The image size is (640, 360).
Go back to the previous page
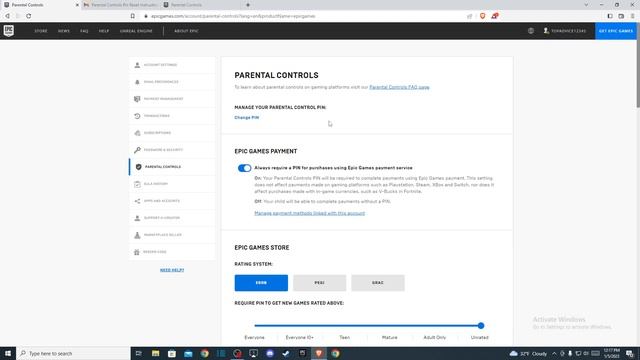click(7, 16)
